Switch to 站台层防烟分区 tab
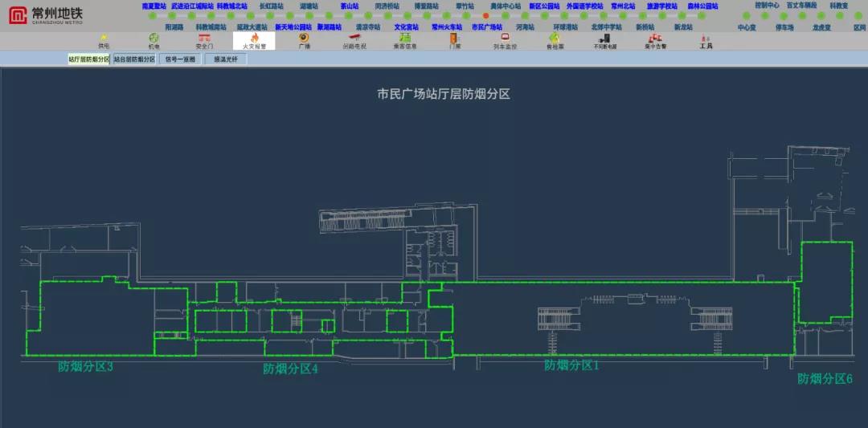 [x=134, y=59]
